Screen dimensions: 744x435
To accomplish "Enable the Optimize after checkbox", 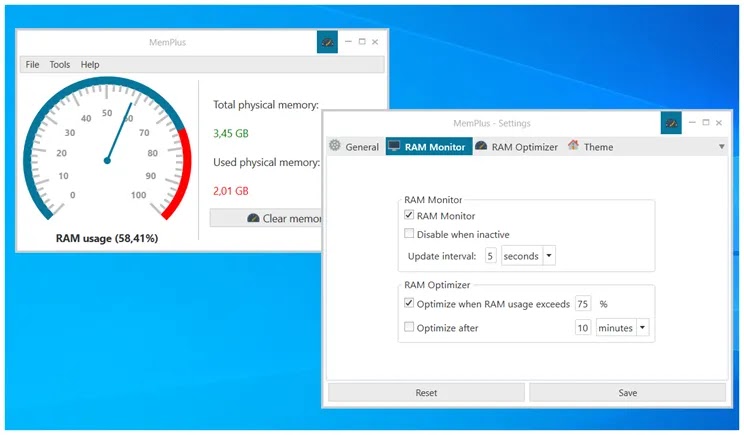I will [x=409, y=326].
